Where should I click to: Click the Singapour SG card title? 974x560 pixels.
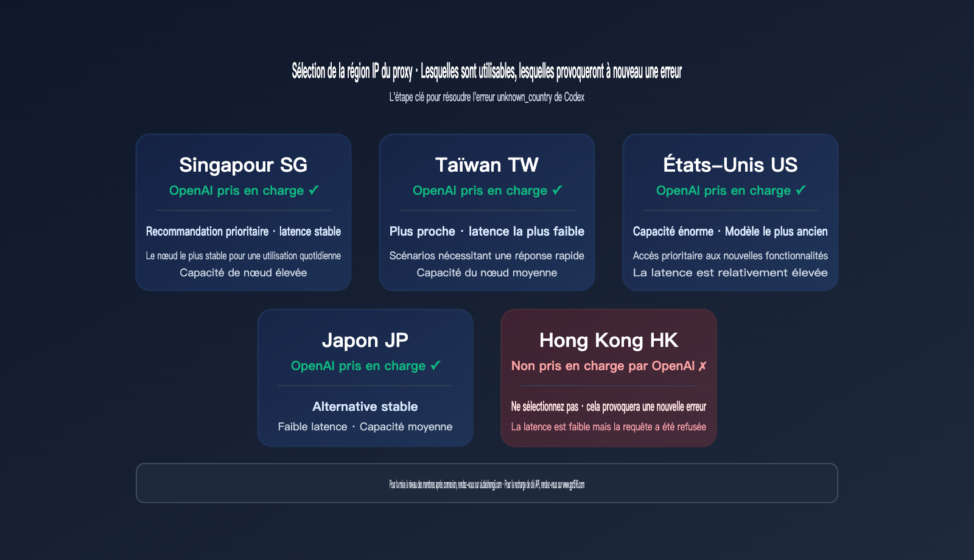pyautogui.click(x=243, y=165)
